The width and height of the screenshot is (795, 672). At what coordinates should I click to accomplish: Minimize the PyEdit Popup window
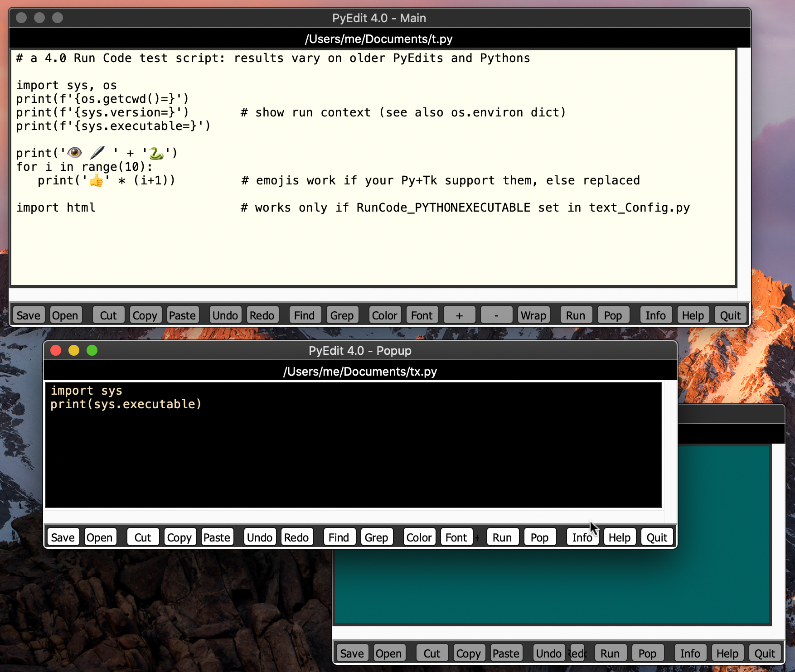pos(74,350)
